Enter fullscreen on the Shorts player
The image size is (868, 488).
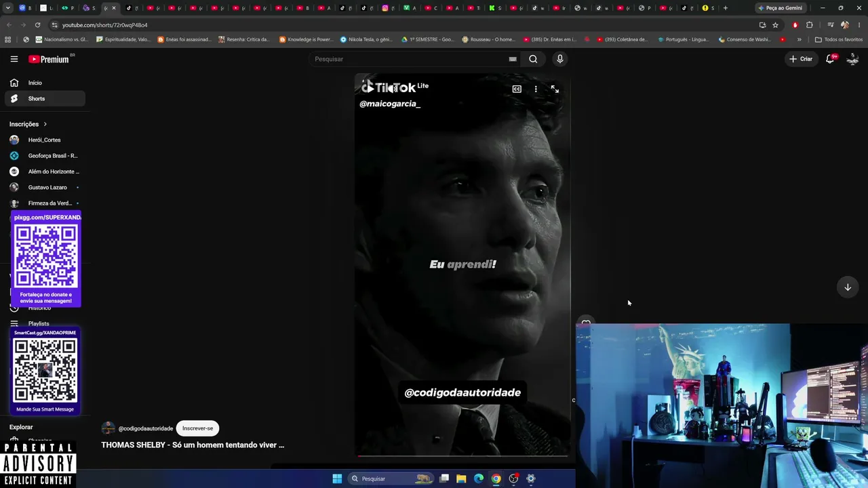(555, 89)
